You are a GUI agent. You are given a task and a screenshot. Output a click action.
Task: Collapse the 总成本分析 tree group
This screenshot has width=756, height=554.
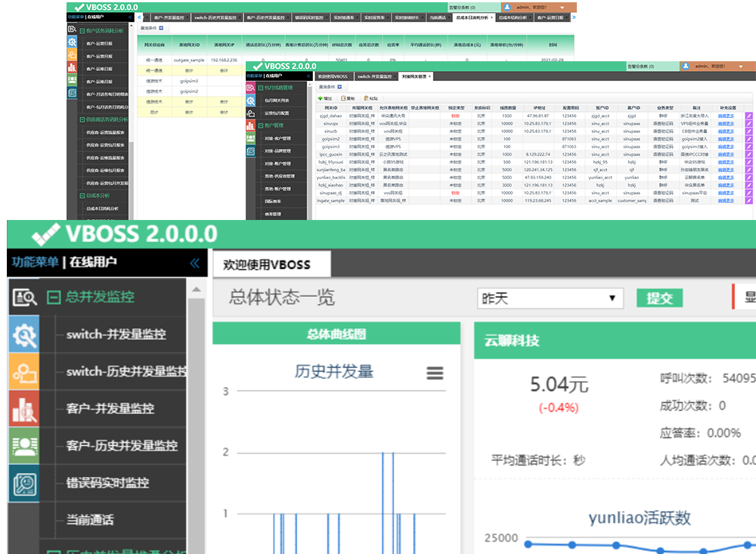click(x=82, y=196)
